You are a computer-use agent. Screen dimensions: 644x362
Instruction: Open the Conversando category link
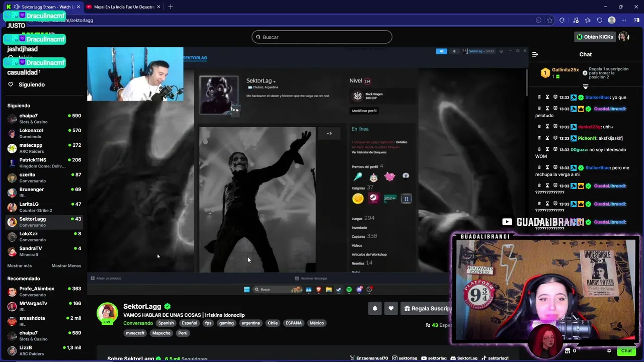coord(138,323)
